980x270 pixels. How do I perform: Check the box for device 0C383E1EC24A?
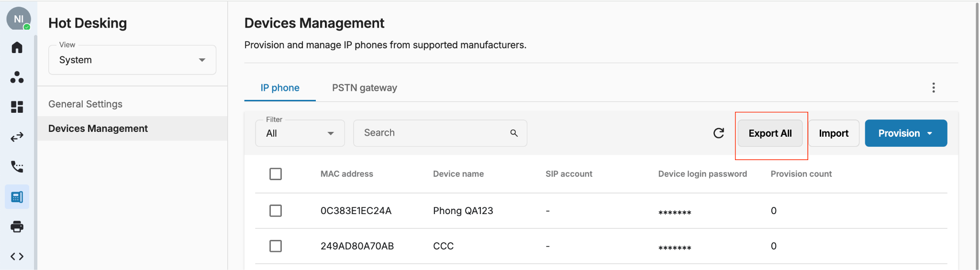tap(276, 211)
